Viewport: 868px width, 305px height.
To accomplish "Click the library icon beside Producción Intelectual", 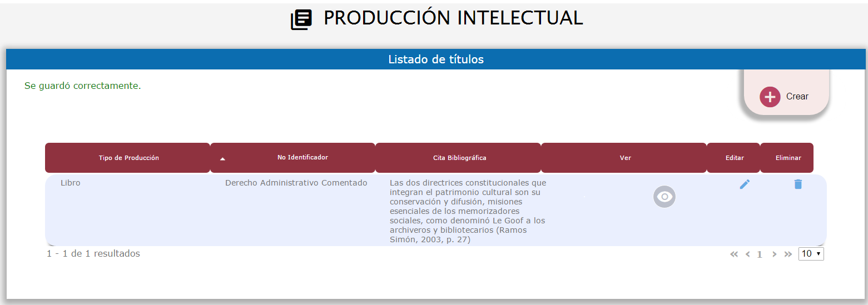I will (301, 19).
